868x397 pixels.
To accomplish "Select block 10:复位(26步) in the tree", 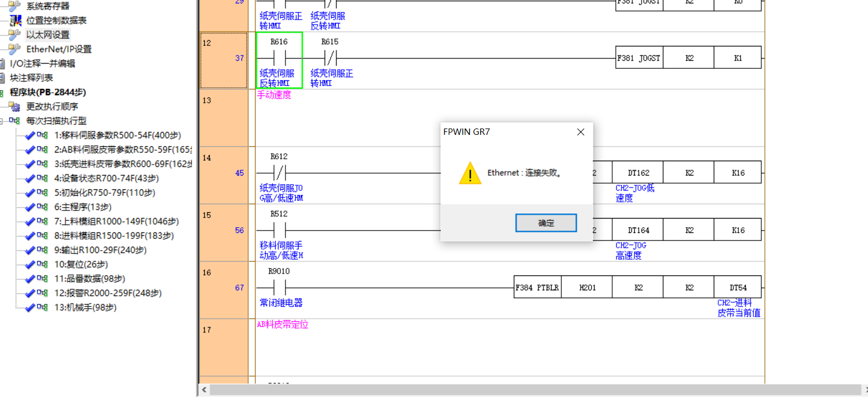I will 81,264.
